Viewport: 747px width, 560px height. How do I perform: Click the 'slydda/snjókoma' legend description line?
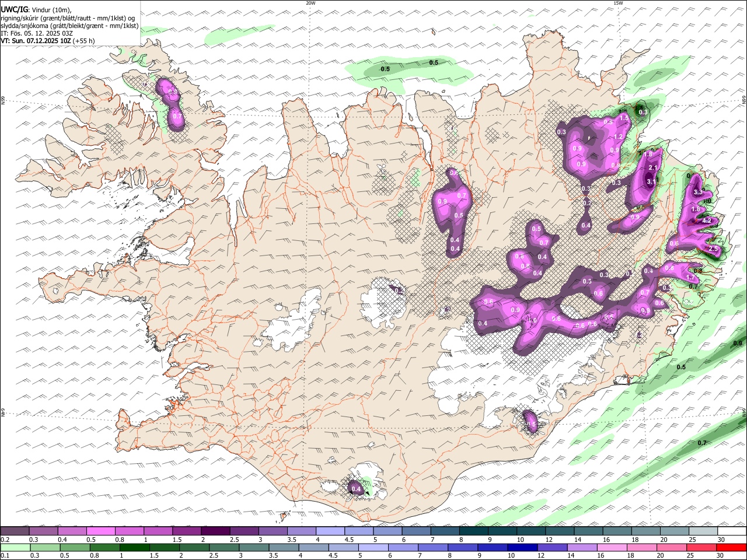pos(69,26)
